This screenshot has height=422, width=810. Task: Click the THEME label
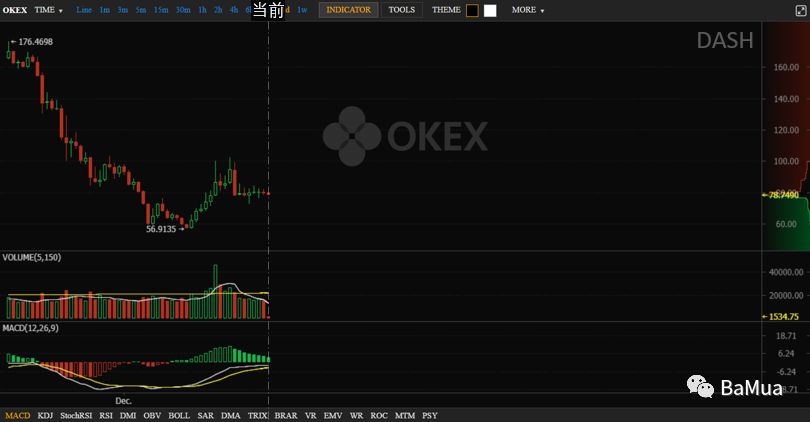point(446,10)
